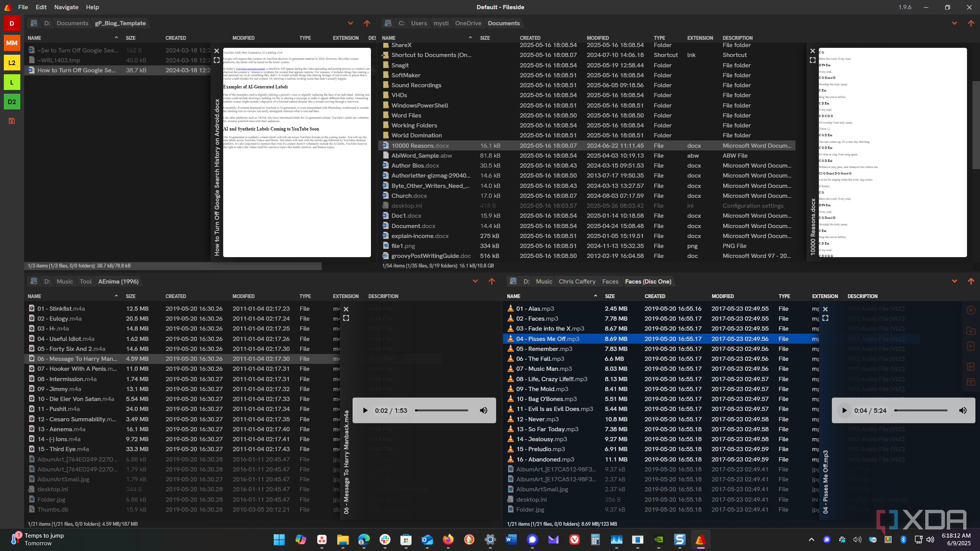This screenshot has height=551, width=980.
Task: Click computer icon in OneDrive Documents pane
Action: [388, 23]
